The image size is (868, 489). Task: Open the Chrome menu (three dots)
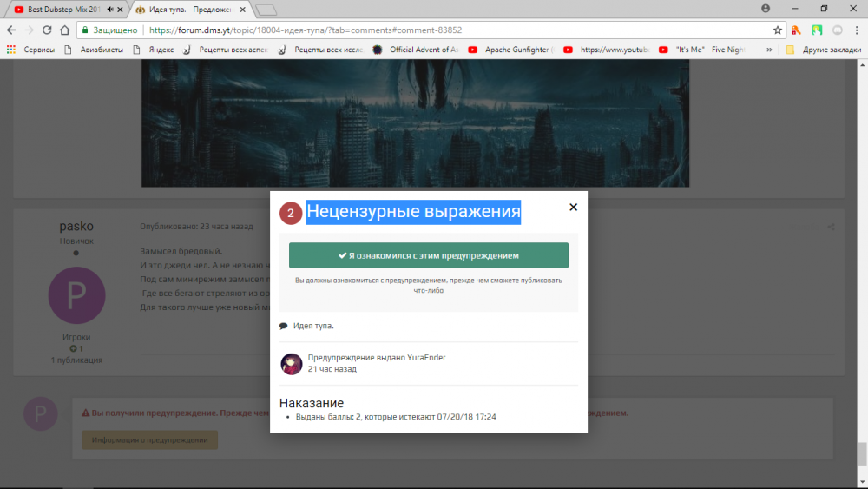(x=856, y=30)
